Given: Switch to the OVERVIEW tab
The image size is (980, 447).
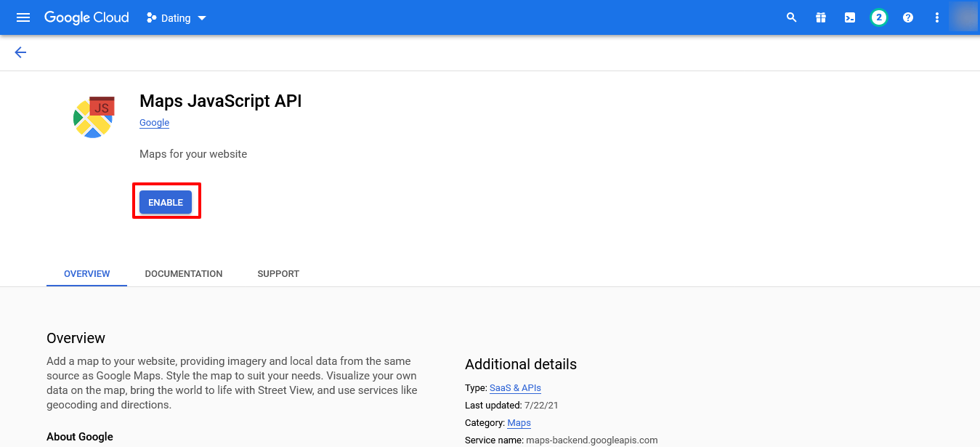Looking at the screenshot, I should pyautogui.click(x=87, y=274).
